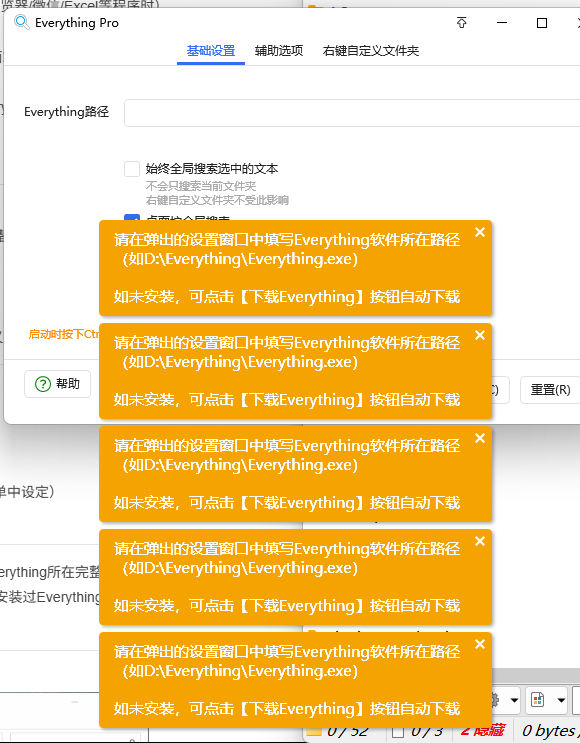
Task: Close the third orange notification via its X
Action: tap(480, 438)
